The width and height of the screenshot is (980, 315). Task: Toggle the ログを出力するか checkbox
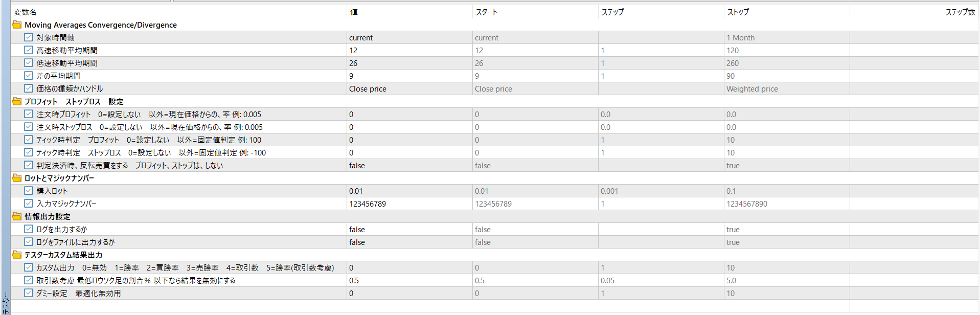click(x=29, y=229)
